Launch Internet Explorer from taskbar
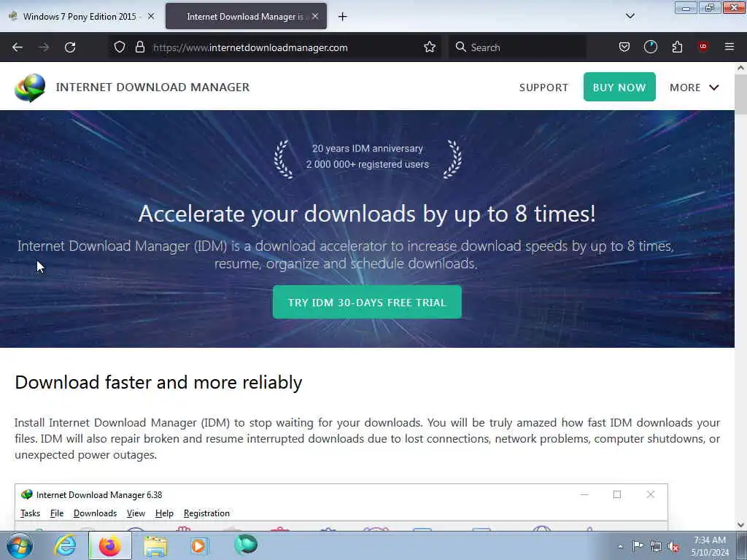The height and width of the screenshot is (560, 747). coord(65,545)
